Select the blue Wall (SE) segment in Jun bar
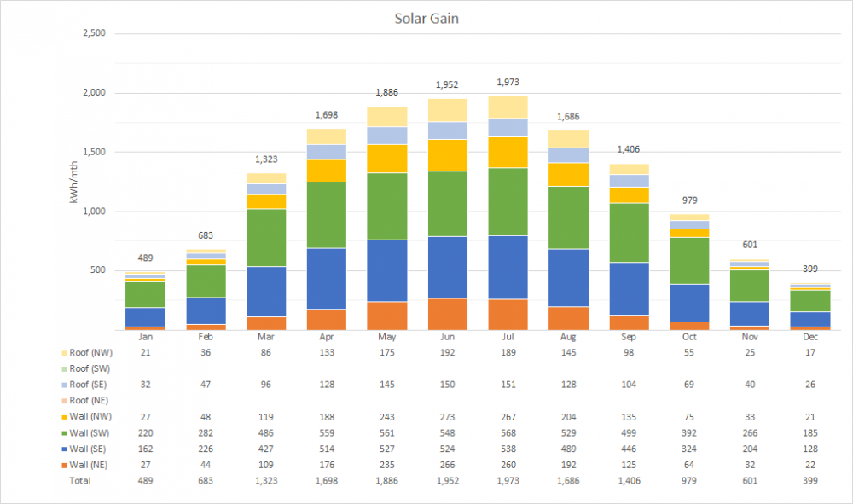853x504 pixels. pyautogui.click(x=447, y=268)
